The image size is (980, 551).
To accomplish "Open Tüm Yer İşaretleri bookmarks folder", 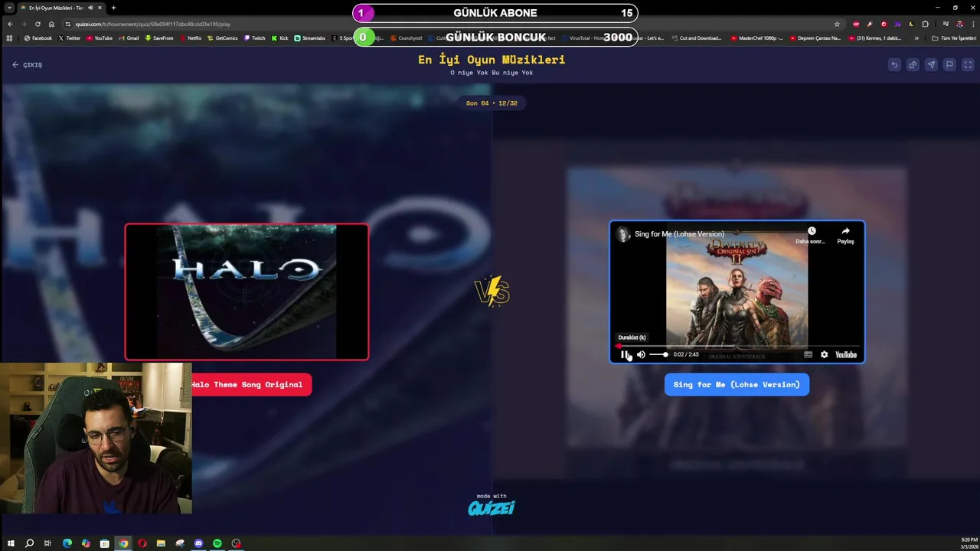I will click(954, 37).
